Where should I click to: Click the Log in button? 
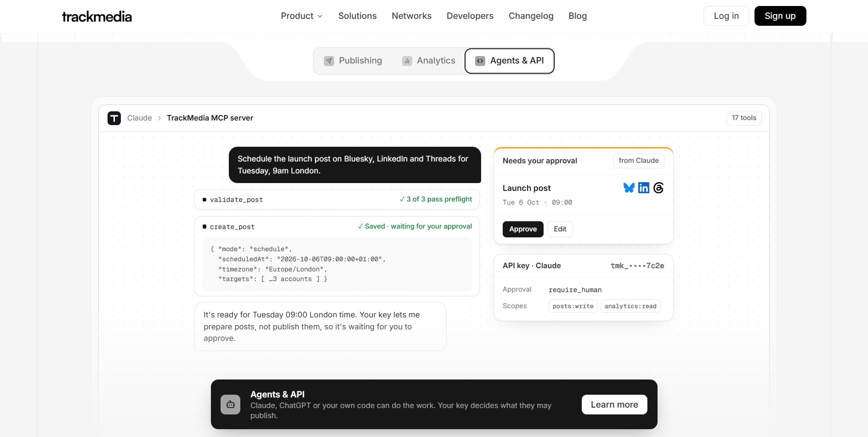pos(726,16)
